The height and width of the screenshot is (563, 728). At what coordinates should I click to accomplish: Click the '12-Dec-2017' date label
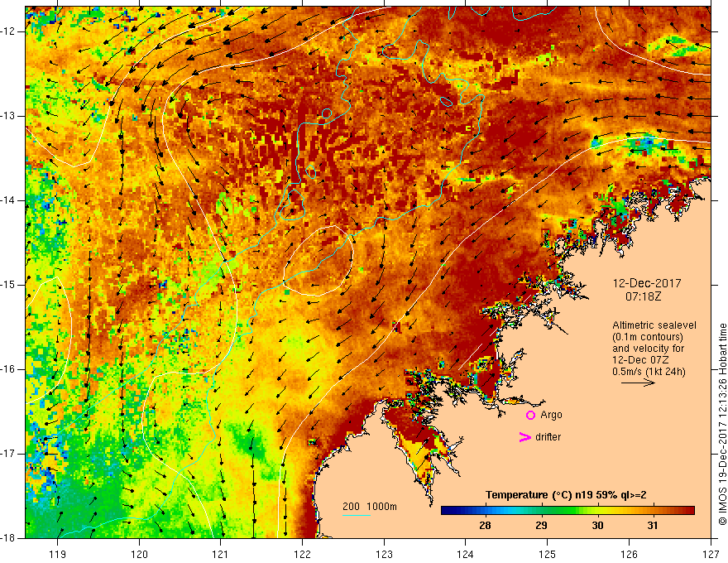click(647, 283)
